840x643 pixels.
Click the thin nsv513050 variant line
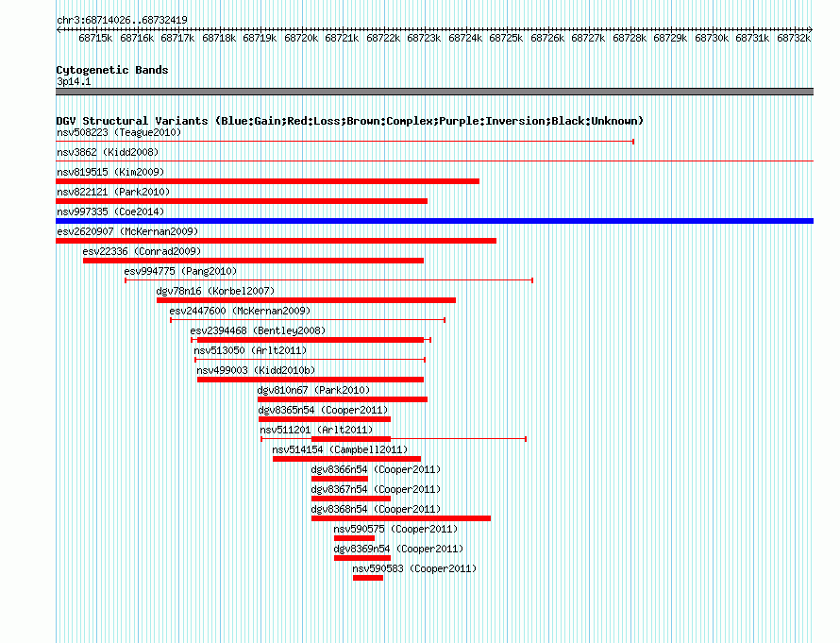[x=310, y=360]
